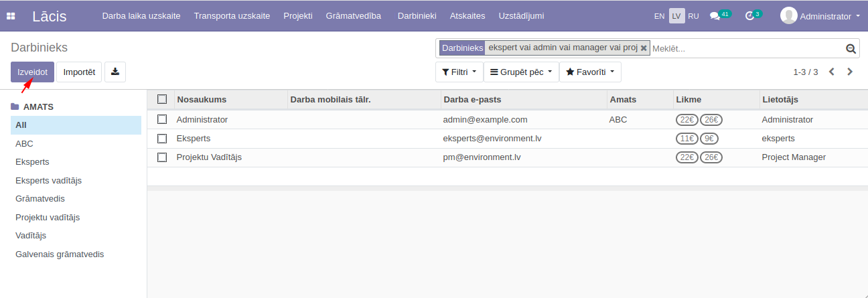Expand the Grupēt pēc dropdown
The height and width of the screenshot is (298, 868).
(x=521, y=72)
